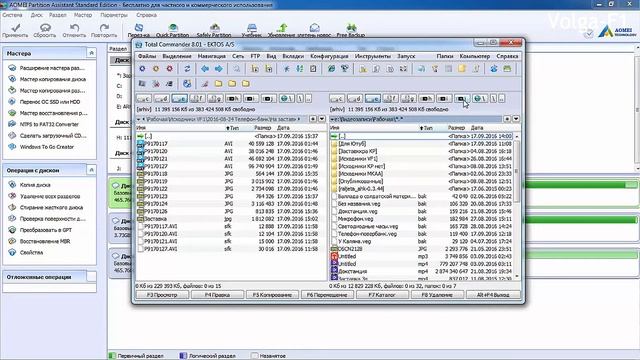Viewport: 640px width, 360px height.
Task: Select drive g in the right panel drive bar
Action: [x=408, y=98]
